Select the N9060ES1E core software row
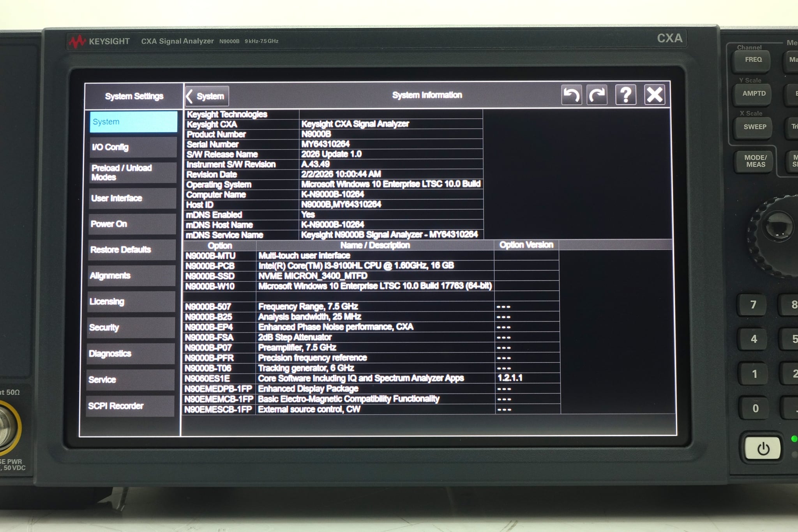The image size is (798, 532). point(372,378)
